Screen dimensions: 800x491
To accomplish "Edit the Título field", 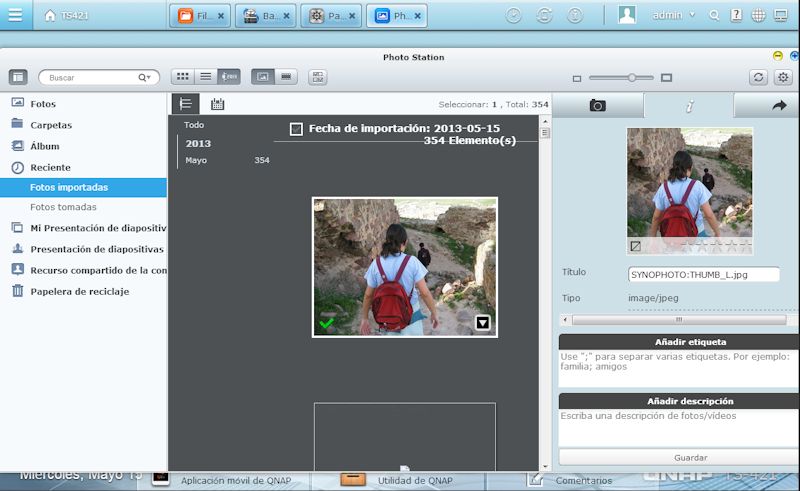I will (704, 275).
